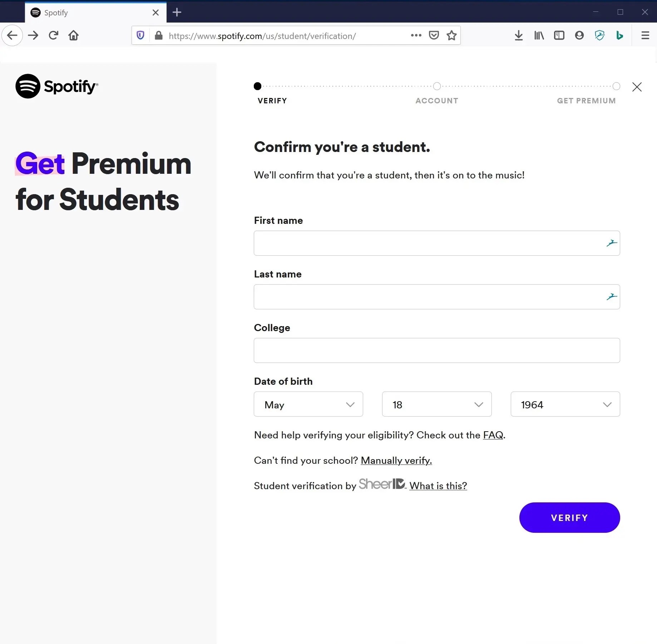Expand the birth year dropdown showing 1964
This screenshot has width=657, height=644.
565,404
